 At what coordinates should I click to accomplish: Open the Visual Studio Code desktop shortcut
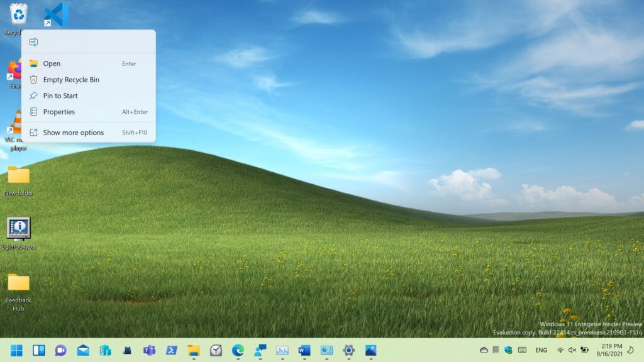point(56,15)
